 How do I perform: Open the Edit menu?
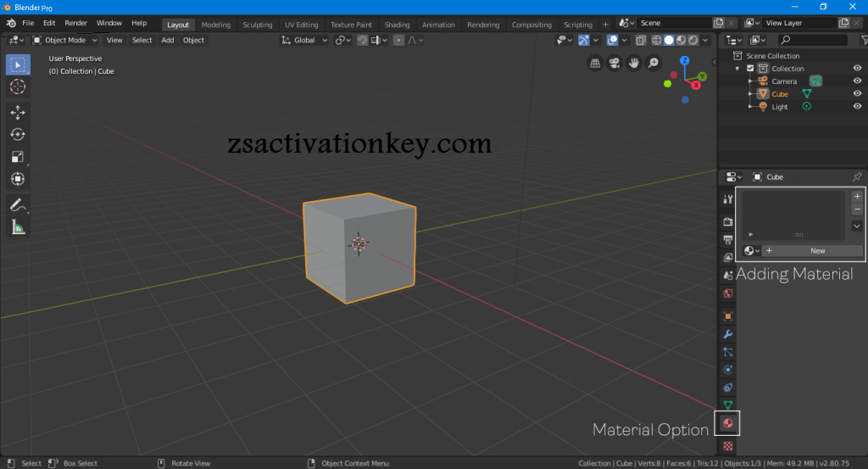pos(49,23)
